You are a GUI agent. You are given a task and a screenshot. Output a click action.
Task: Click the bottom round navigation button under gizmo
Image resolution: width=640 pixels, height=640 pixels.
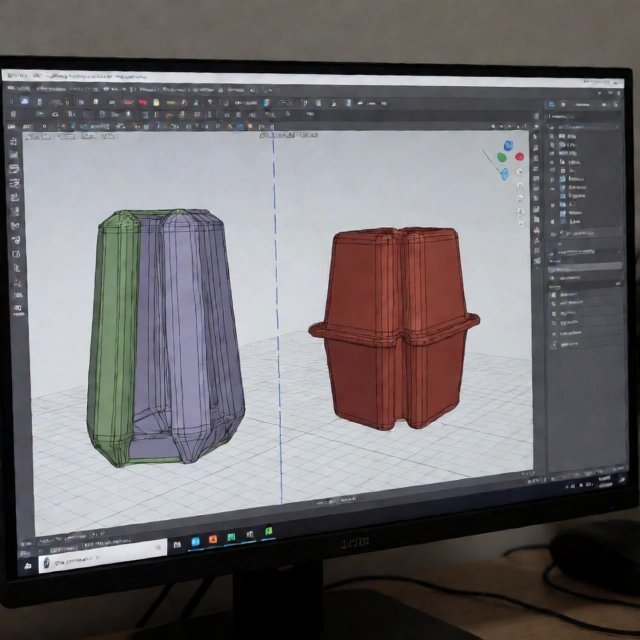(x=521, y=223)
